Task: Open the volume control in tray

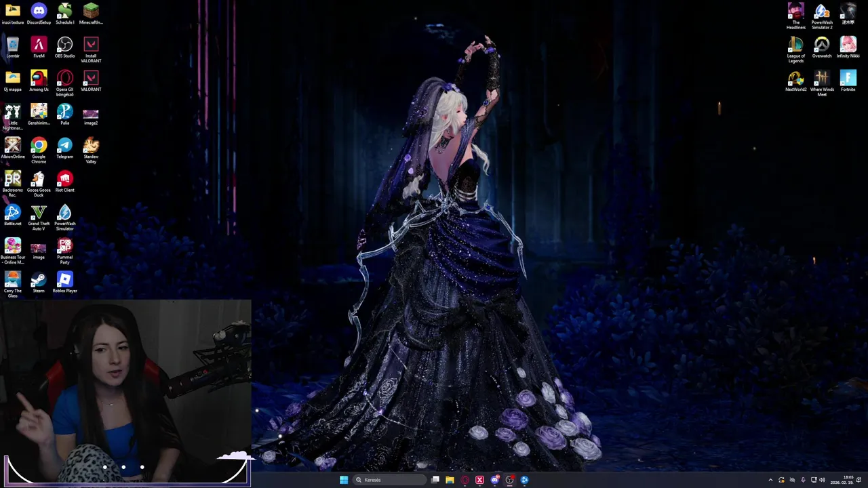Action: 823,480
